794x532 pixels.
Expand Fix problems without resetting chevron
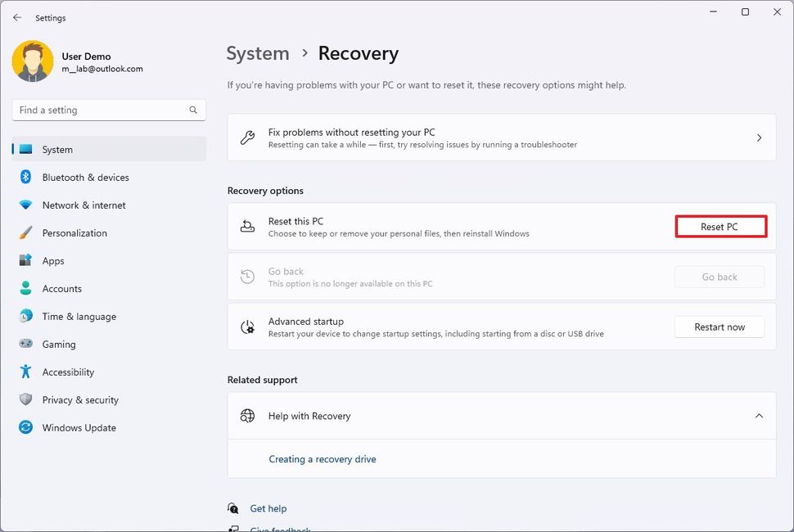click(x=759, y=138)
